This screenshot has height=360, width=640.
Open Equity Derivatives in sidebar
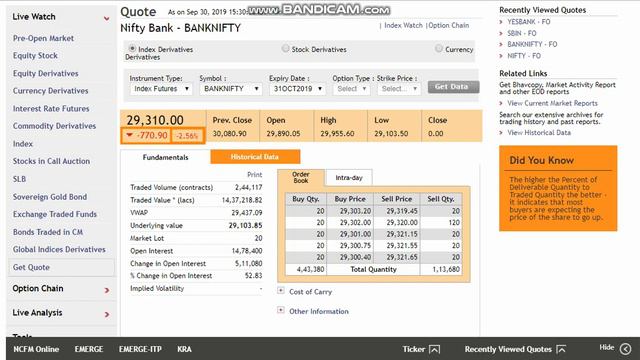pyautogui.click(x=45, y=73)
